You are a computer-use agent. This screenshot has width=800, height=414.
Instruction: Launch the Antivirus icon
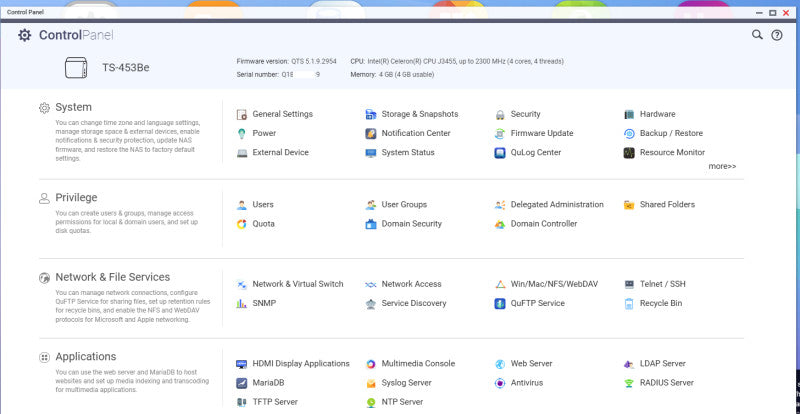pos(500,383)
